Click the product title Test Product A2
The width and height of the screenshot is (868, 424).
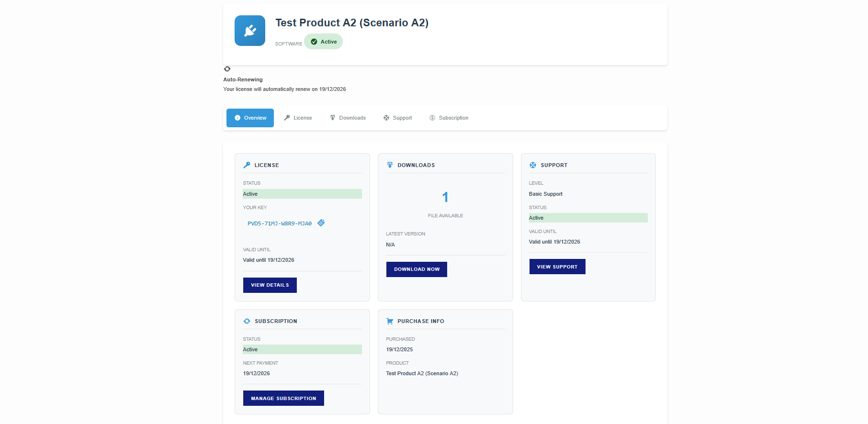click(x=352, y=23)
